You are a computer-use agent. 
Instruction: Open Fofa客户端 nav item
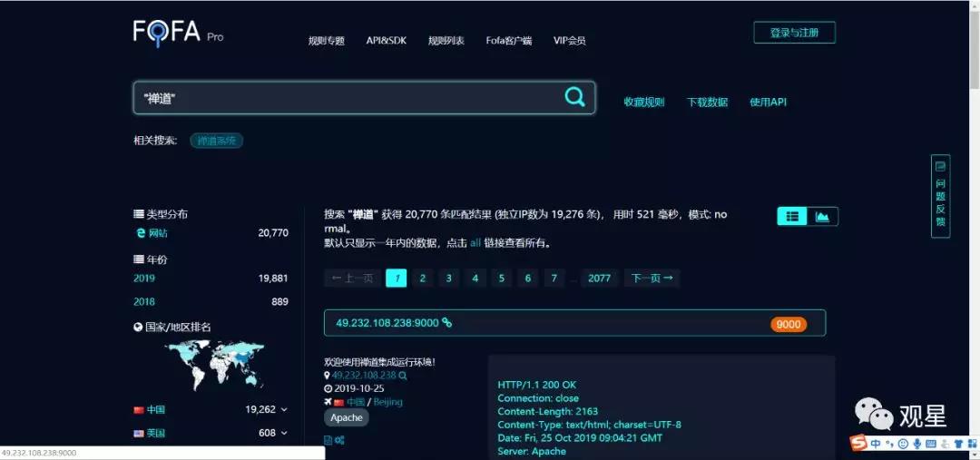coord(509,41)
